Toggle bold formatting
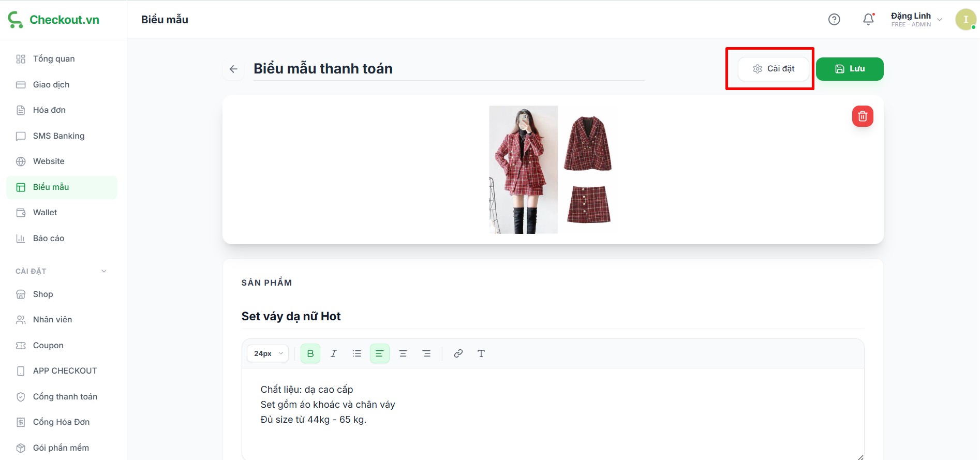Image resolution: width=980 pixels, height=460 pixels. [310, 353]
